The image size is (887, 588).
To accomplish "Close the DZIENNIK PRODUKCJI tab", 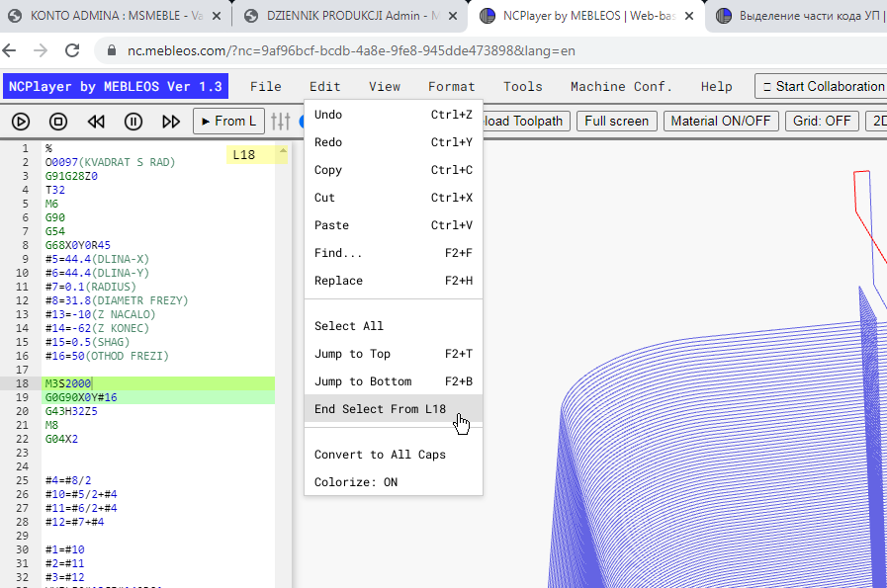I will point(453,16).
